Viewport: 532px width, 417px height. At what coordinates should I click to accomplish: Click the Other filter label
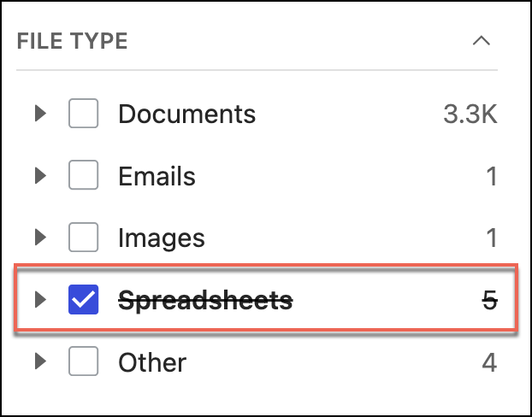click(x=152, y=361)
